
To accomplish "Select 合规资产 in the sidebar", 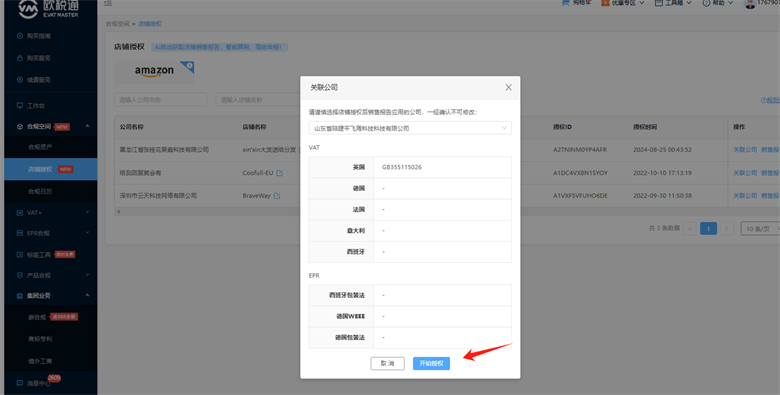I will (40, 147).
